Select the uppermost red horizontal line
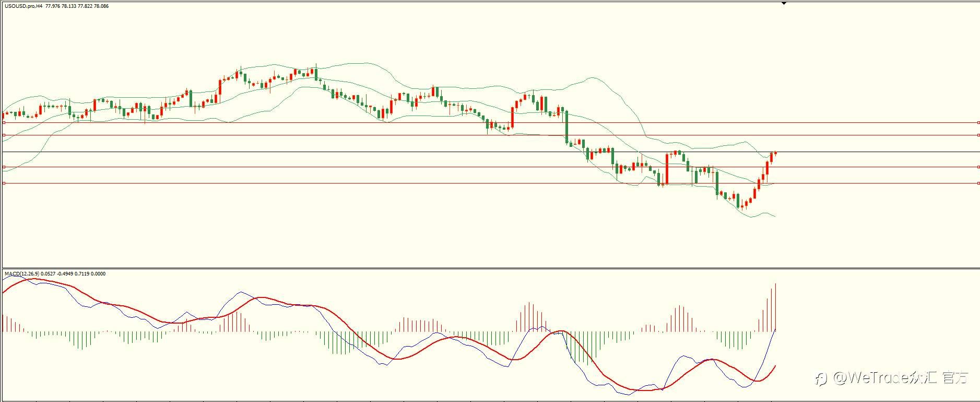 pyautogui.click(x=491, y=123)
